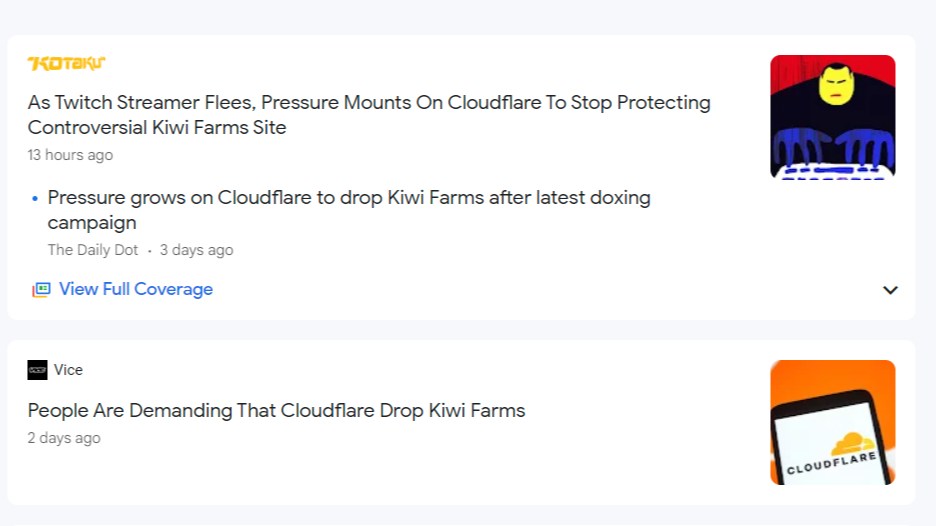Click the 3 days ago timestamp
Image resolution: width=936 pixels, height=526 pixels.
pyautogui.click(x=196, y=250)
